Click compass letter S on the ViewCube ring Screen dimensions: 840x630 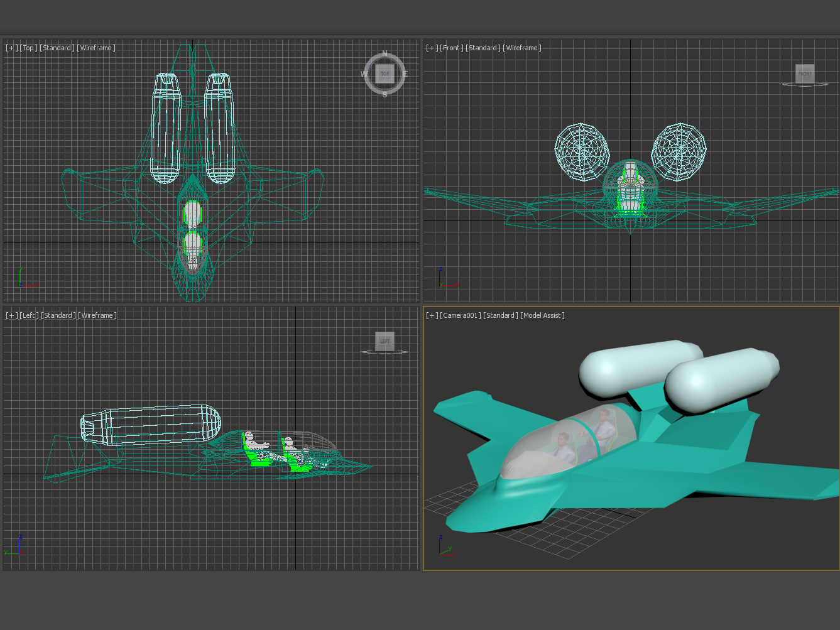pos(385,94)
